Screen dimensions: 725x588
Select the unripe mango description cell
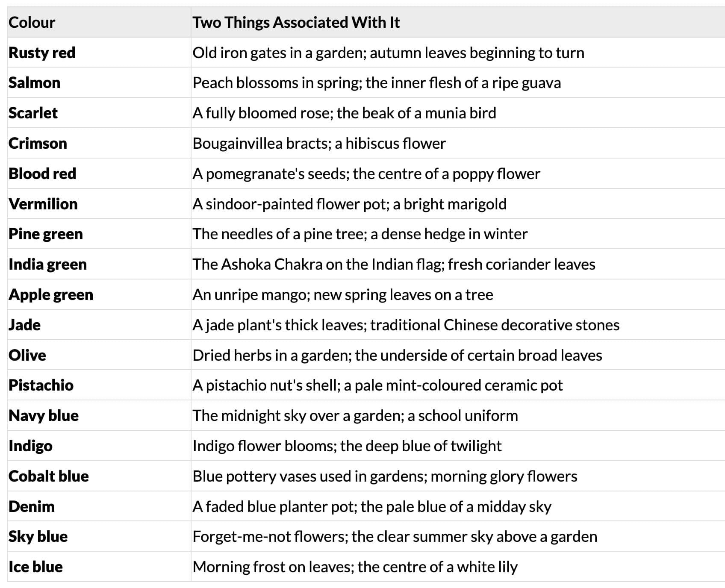[x=343, y=294]
